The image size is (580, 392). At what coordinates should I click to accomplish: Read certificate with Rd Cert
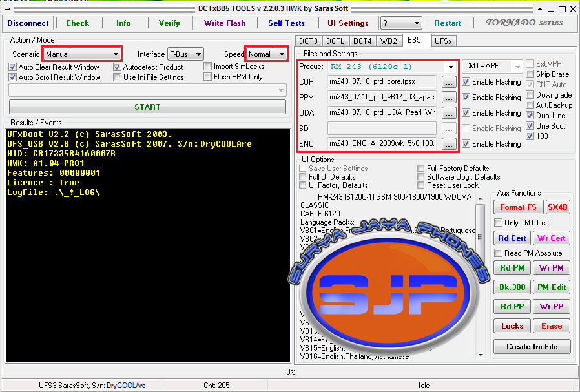[512, 238]
